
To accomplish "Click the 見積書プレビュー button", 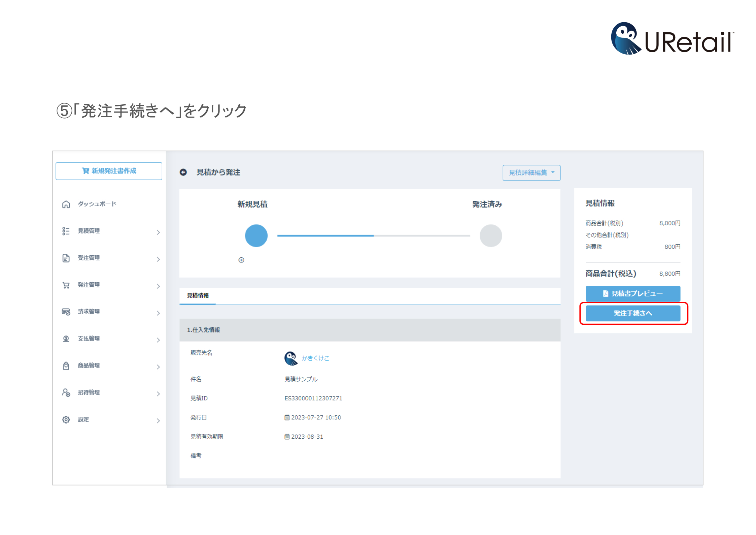I will click(632, 294).
